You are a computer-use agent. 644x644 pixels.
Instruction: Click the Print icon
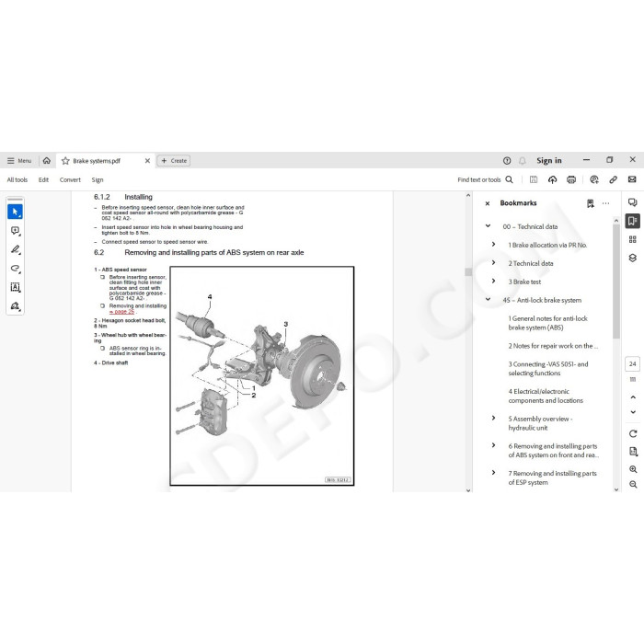point(571,179)
